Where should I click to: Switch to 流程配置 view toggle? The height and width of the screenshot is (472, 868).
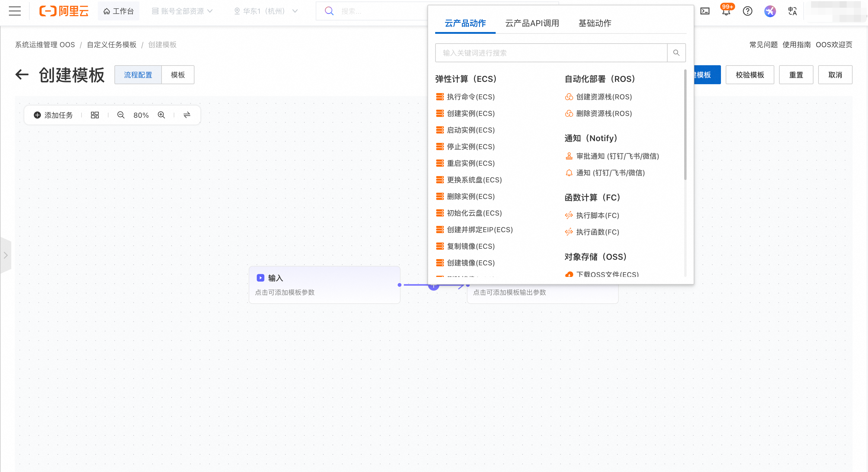coord(138,75)
